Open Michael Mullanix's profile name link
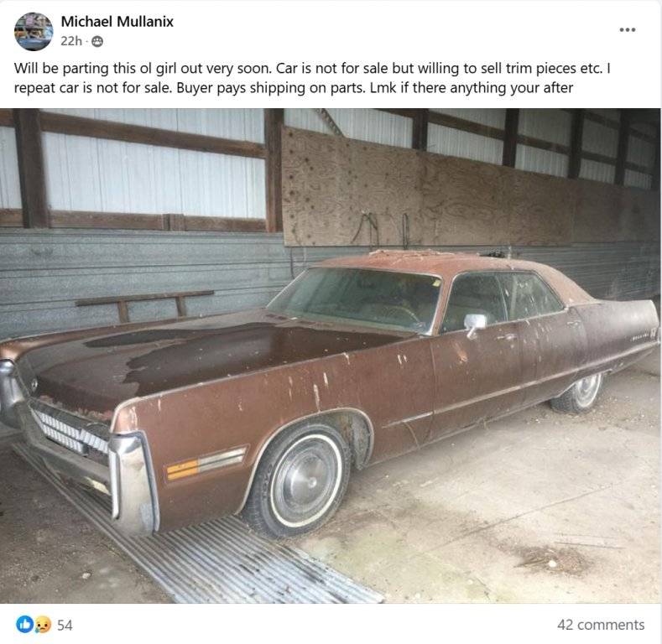The width and height of the screenshot is (662, 644). click(117, 22)
